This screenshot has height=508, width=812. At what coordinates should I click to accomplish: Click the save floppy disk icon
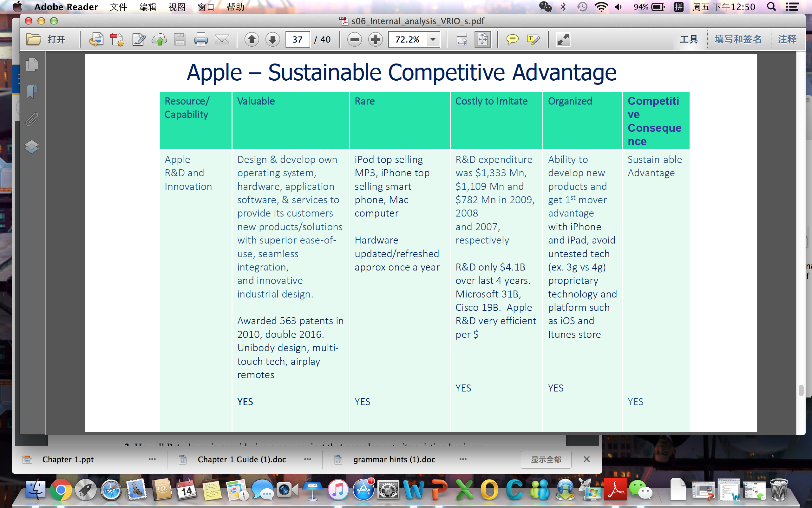click(x=180, y=40)
